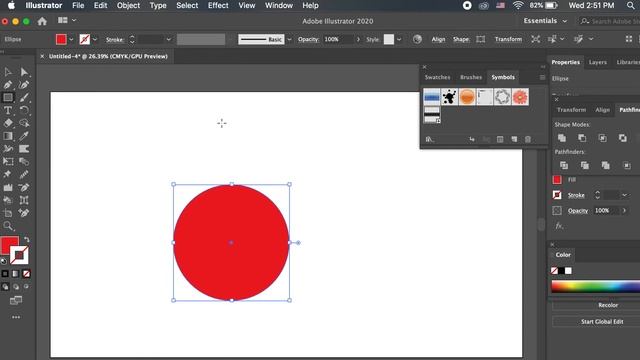Click Opacity link in Properties panel
640x360 pixels.
[578, 211]
